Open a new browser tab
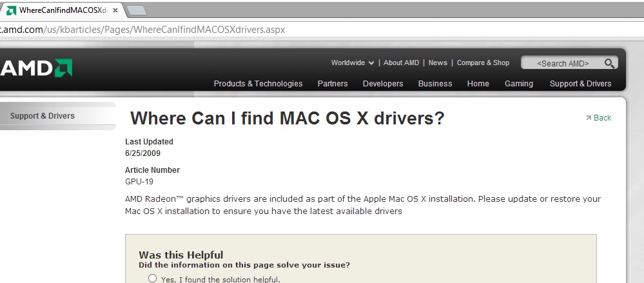644x283 pixels. pyautogui.click(x=136, y=10)
